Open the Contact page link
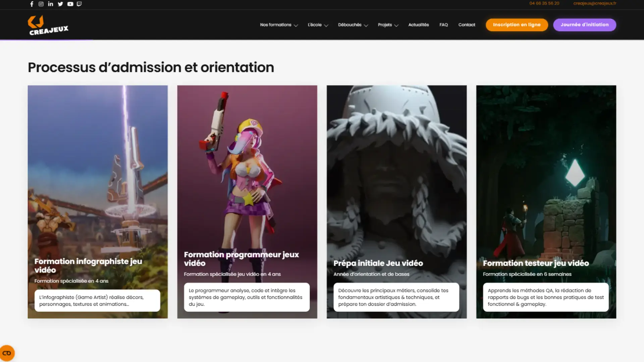 point(467,25)
